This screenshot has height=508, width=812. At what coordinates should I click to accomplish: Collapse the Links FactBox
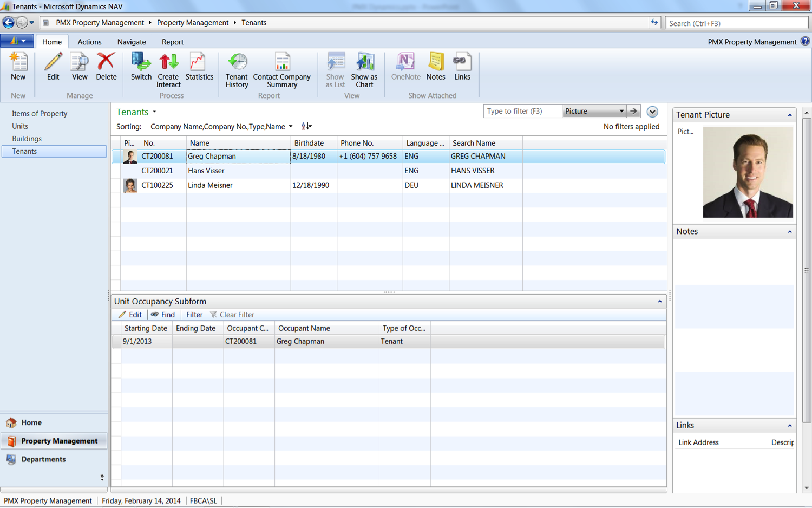790,425
